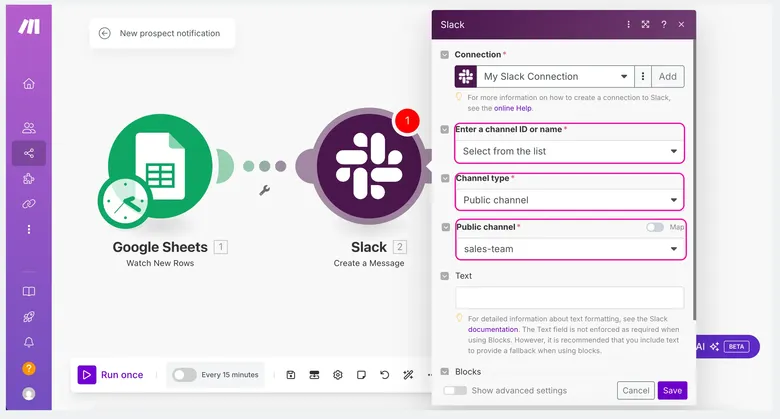The height and width of the screenshot is (419, 780).
Task: Cancel the Slack module settings
Action: (636, 391)
